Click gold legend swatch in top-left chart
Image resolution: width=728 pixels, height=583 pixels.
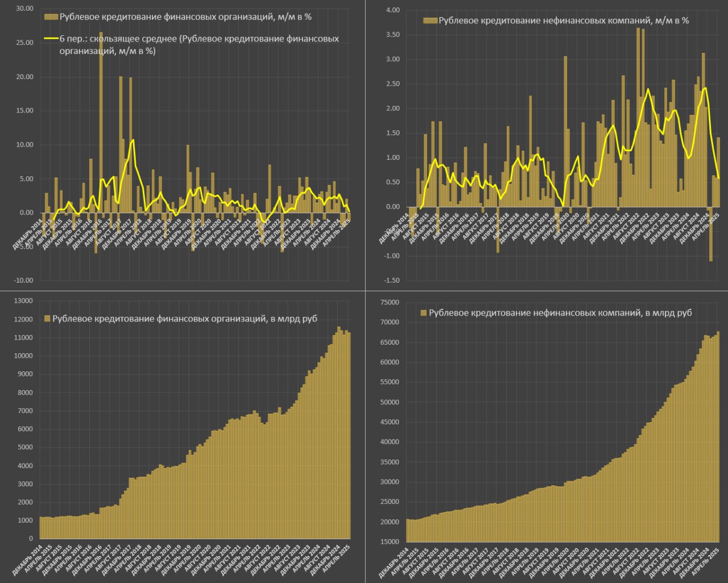click(51, 17)
